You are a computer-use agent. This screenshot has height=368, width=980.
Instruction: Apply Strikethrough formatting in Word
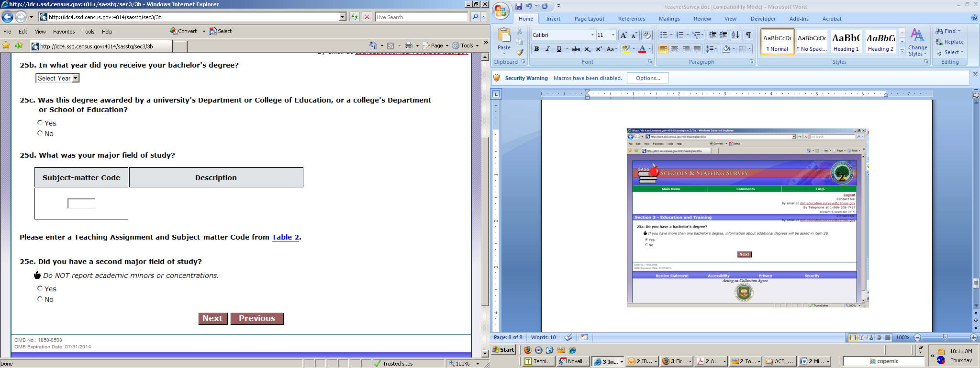point(576,49)
